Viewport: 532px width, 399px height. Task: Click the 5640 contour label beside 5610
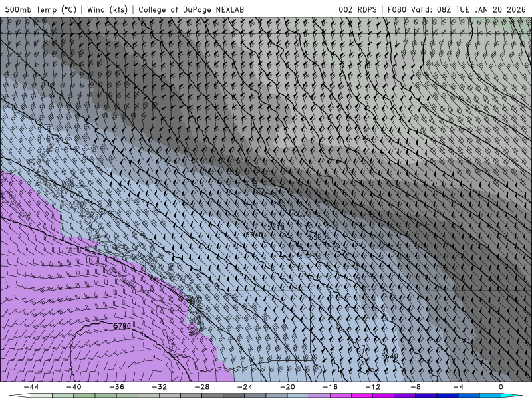254,235
